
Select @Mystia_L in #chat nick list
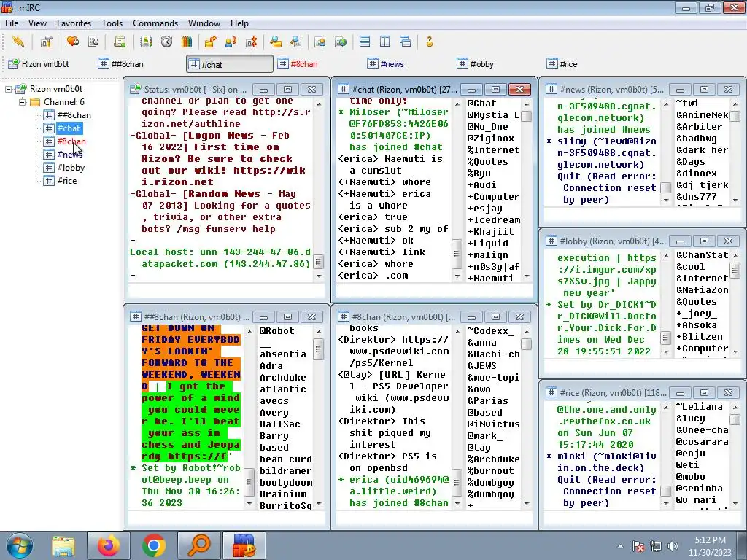pos(493,114)
